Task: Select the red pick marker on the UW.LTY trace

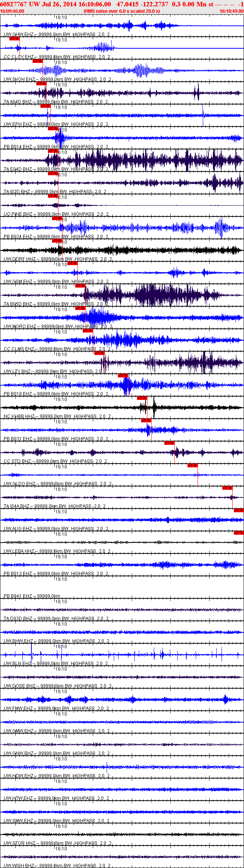Action: click(100, 353)
